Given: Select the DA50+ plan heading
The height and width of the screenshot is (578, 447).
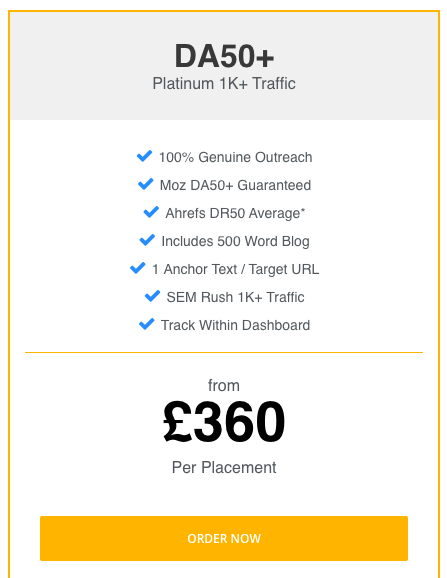Looking at the screenshot, I should pyautogui.click(x=224, y=56).
